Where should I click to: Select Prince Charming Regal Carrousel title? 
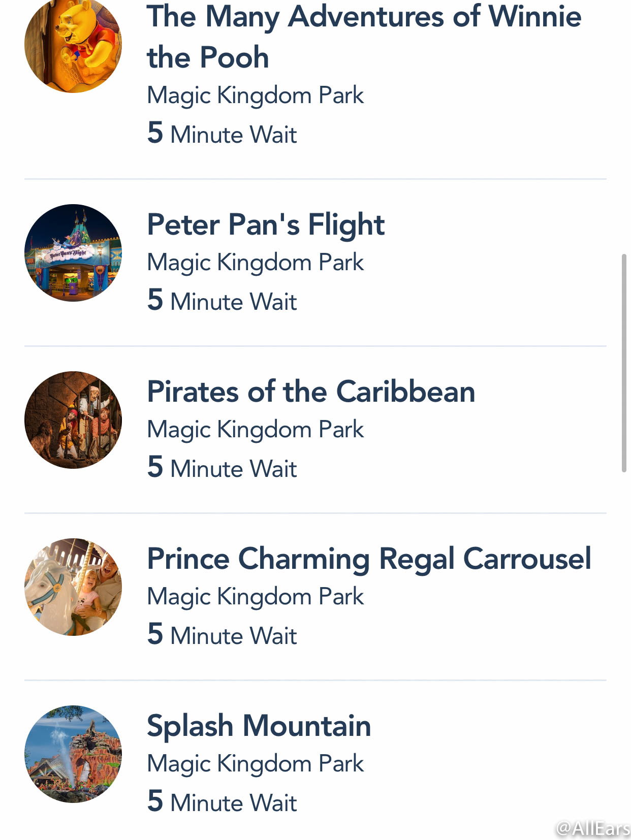(369, 560)
